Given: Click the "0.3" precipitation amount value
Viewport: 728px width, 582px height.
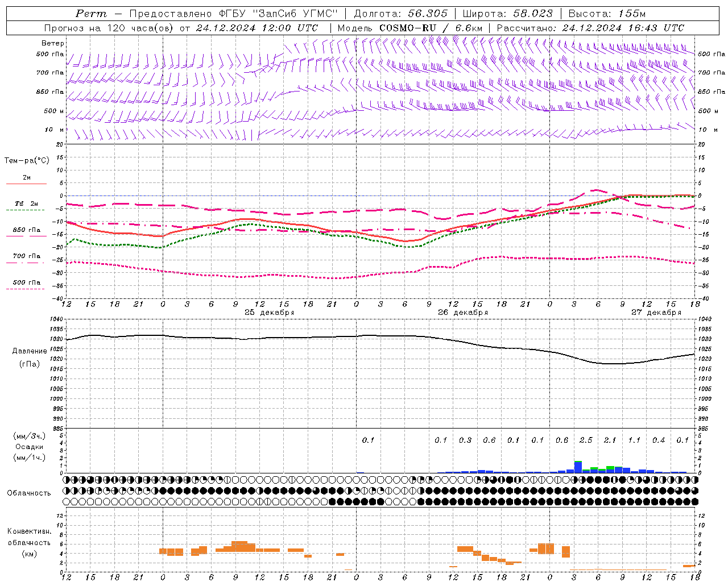Looking at the screenshot, I should coord(465,440).
